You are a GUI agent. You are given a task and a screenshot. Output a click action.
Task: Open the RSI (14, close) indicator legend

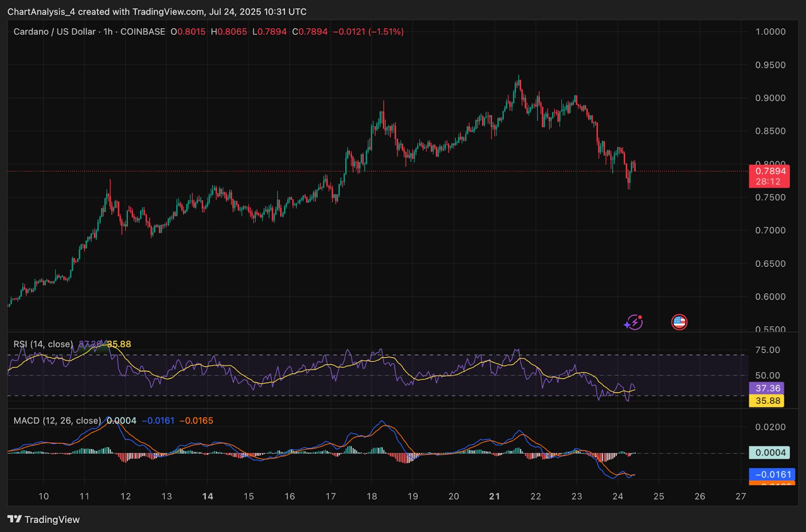pyautogui.click(x=43, y=344)
